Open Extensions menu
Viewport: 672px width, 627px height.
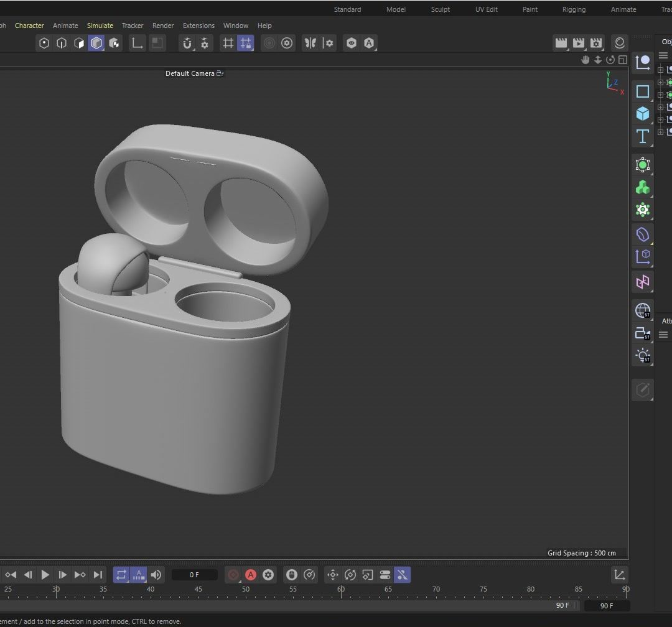point(198,26)
